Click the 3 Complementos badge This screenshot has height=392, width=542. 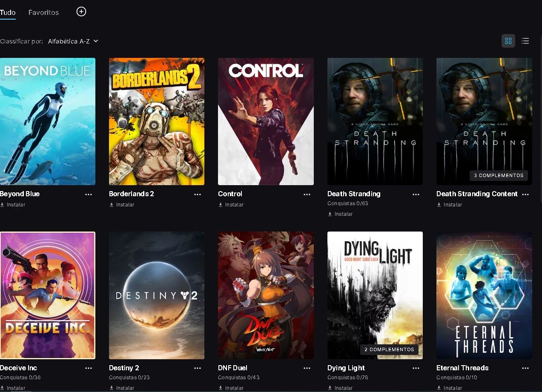[499, 175]
